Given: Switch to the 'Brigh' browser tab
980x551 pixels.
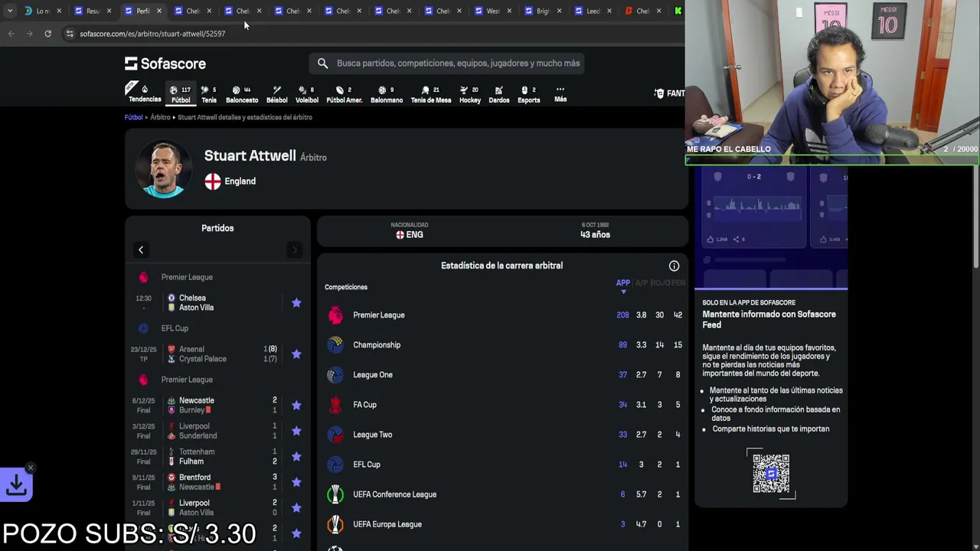Looking at the screenshot, I should [543, 11].
